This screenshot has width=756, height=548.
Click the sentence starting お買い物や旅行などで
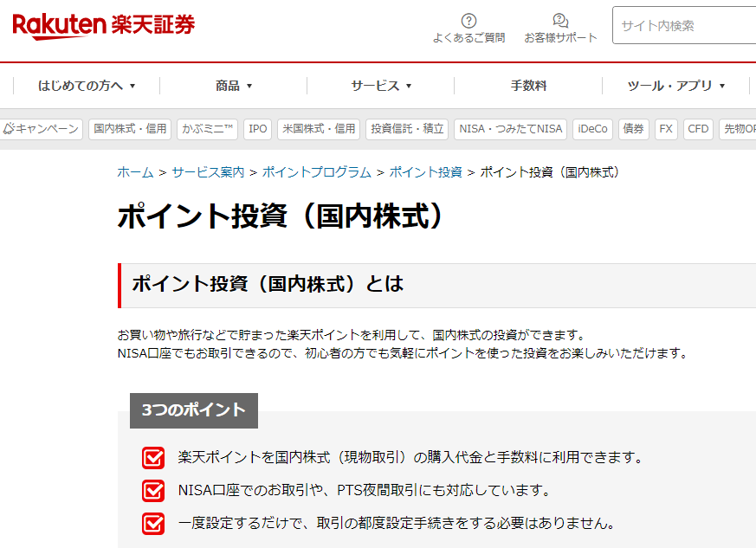[x=352, y=334]
